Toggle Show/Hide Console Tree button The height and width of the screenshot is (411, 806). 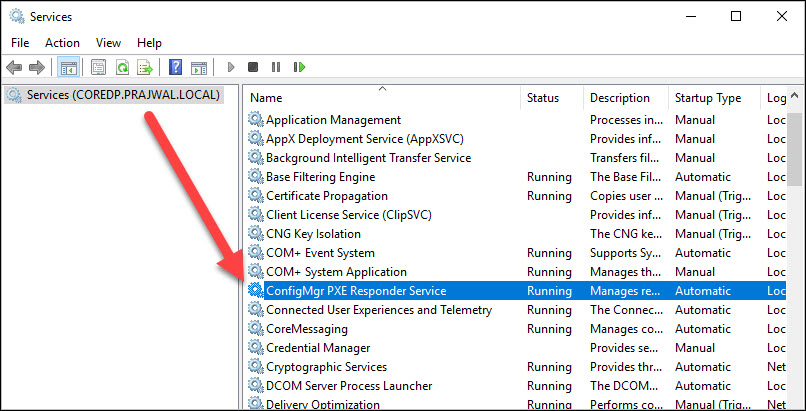[68, 68]
